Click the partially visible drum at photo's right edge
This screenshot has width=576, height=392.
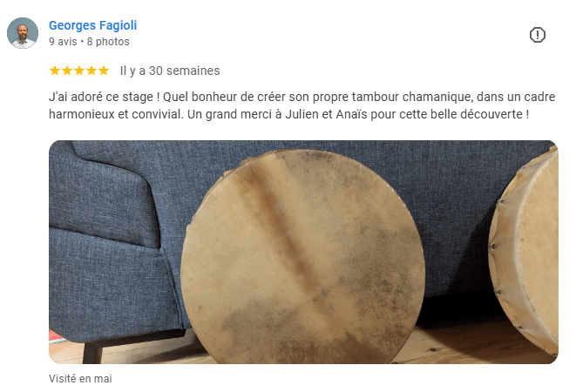click(x=525, y=250)
